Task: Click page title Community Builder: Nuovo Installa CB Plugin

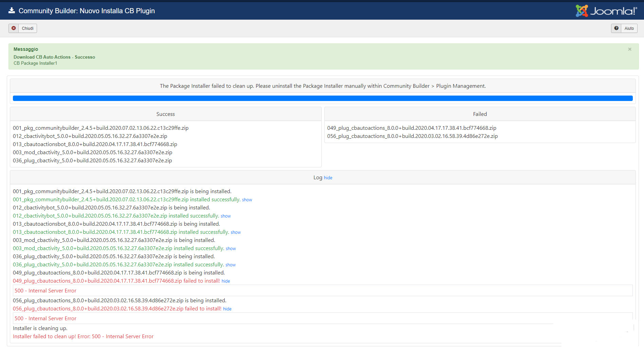Action: 87,11
